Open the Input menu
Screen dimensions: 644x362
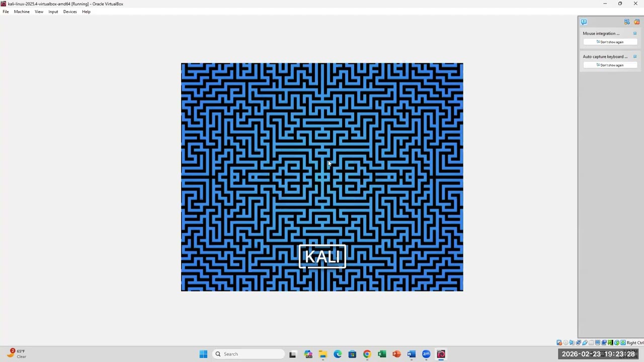pos(53,12)
